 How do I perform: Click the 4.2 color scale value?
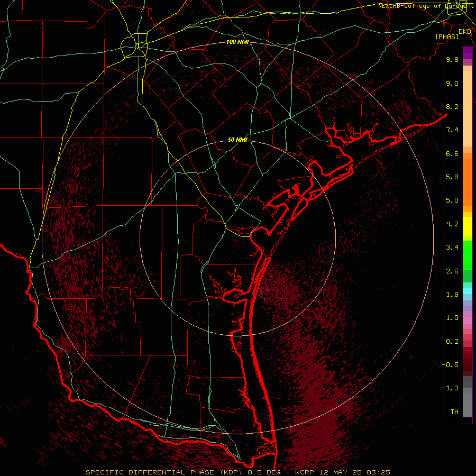452,224
